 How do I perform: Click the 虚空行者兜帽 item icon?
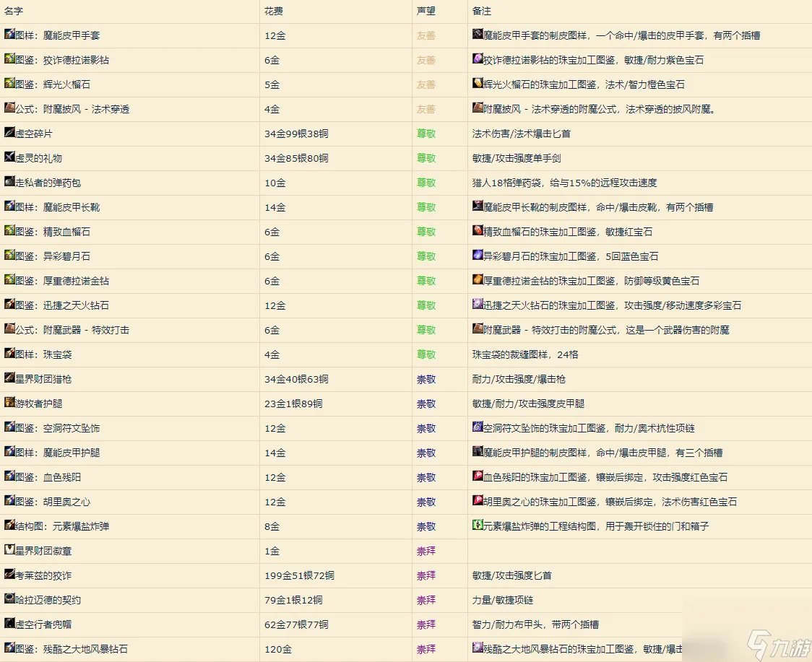[x=7, y=624]
